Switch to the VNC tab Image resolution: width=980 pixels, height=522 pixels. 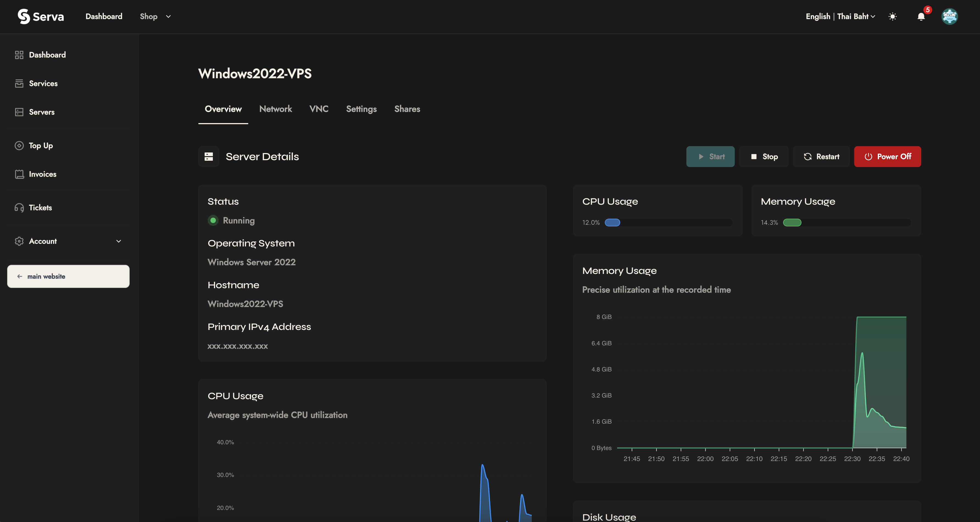(319, 109)
